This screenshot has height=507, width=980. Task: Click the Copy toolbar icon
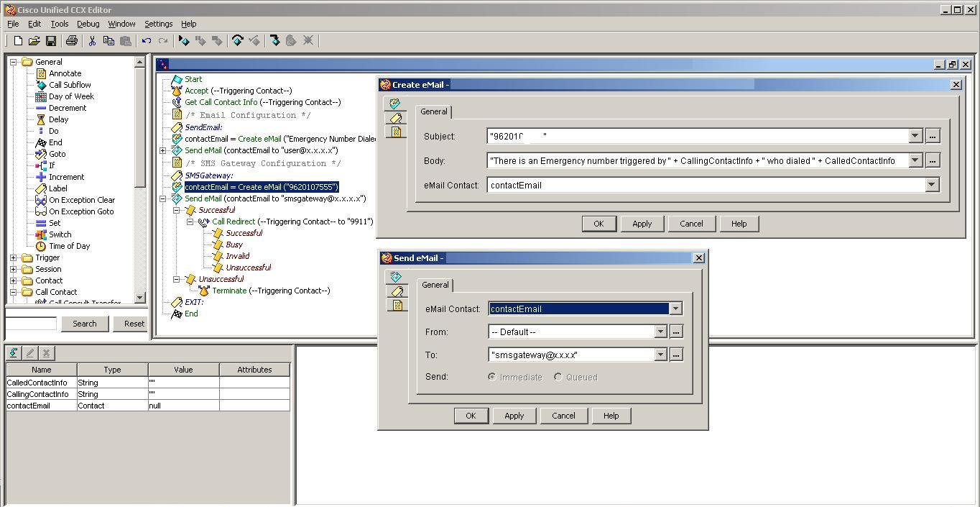[x=108, y=41]
